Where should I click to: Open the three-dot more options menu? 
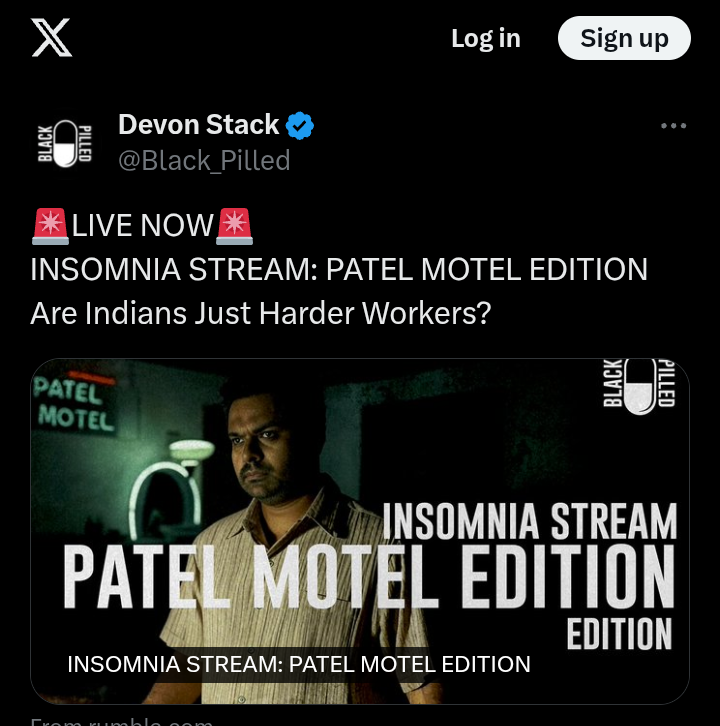click(x=673, y=125)
